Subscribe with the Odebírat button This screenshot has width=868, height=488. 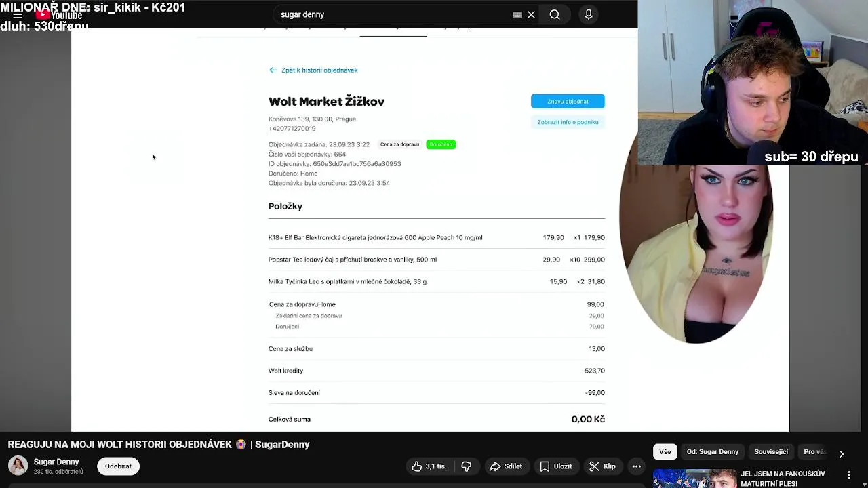[x=118, y=466]
